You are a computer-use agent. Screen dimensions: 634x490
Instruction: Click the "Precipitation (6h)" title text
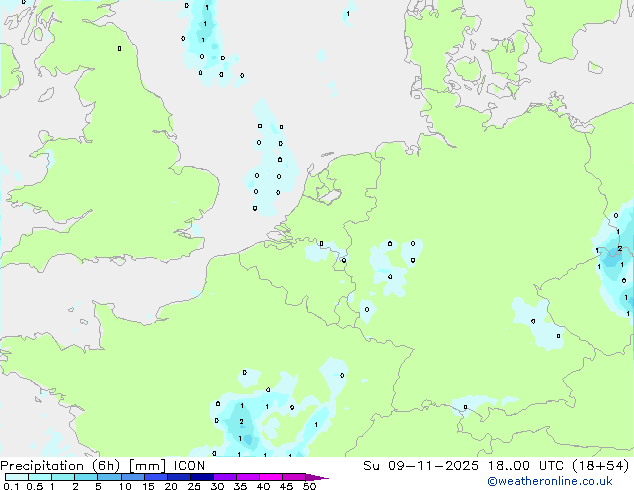(60, 466)
